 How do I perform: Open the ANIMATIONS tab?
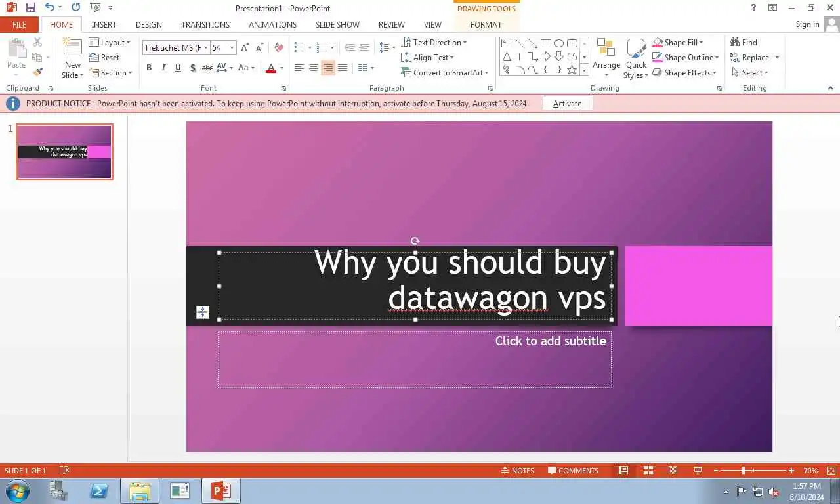[272, 24]
